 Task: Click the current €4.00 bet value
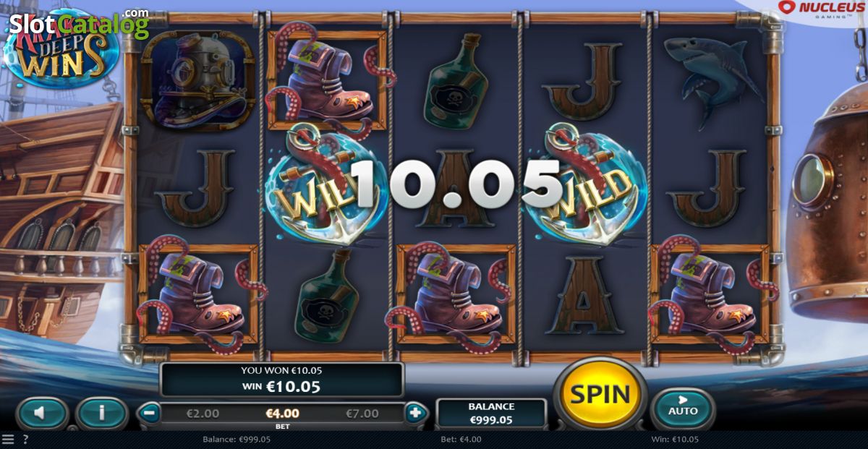[283, 414]
